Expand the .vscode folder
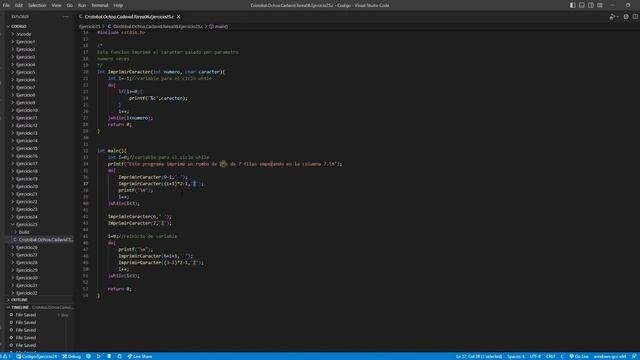640x360 pixels. pyautogui.click(x=24, y=34)
